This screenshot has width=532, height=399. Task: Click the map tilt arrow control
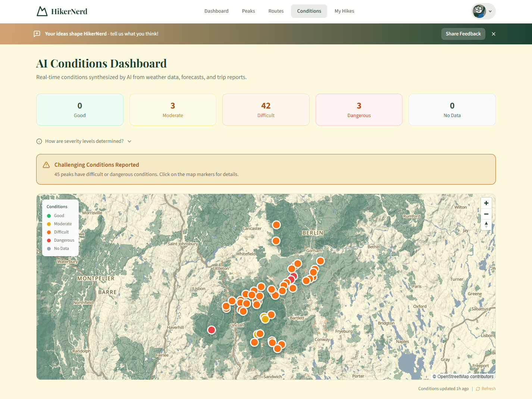(x=486, y=225)
